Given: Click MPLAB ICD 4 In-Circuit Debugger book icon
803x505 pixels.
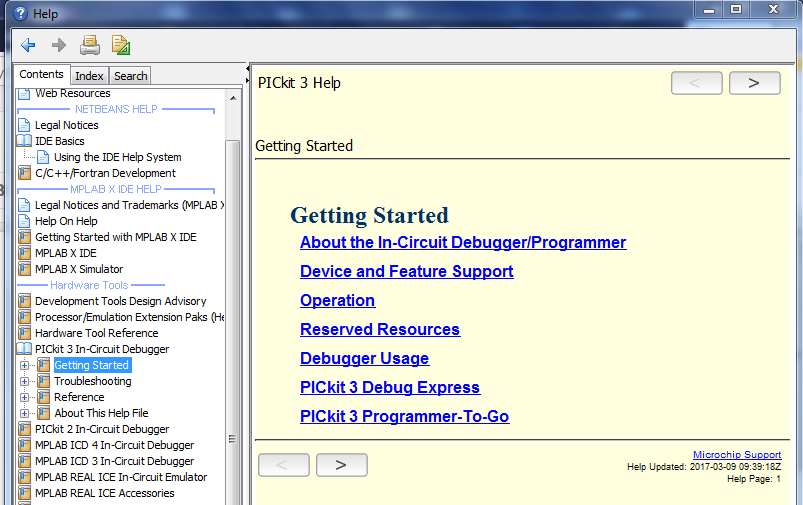Looking at the screenshot, I should [24, 445].
